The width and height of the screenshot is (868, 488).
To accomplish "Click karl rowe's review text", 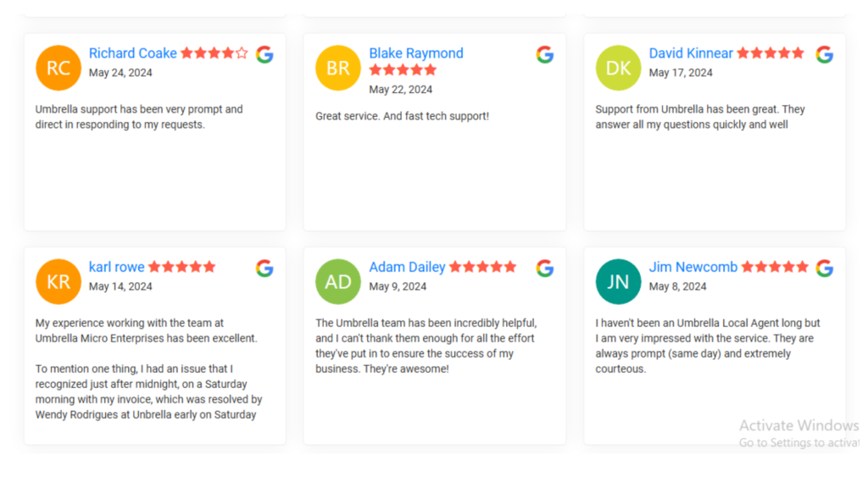I will coord(149,369).
